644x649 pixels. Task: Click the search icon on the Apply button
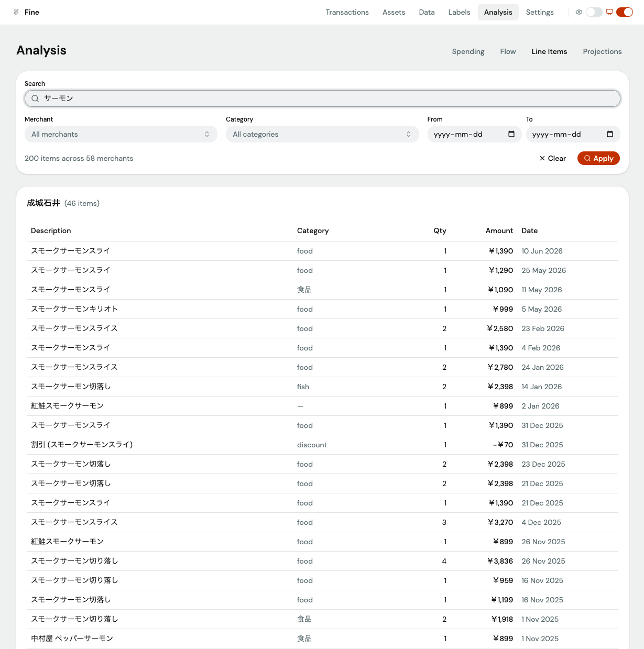point(587,158)
